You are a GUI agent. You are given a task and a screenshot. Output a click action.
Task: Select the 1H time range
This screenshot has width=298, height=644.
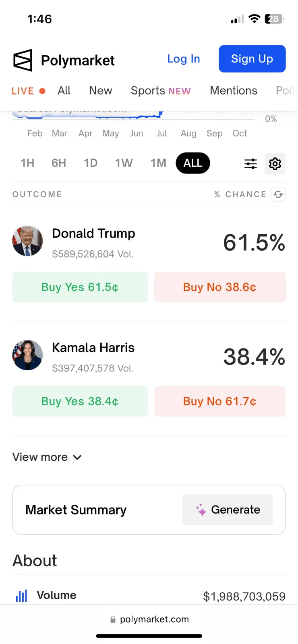point(27,163)
